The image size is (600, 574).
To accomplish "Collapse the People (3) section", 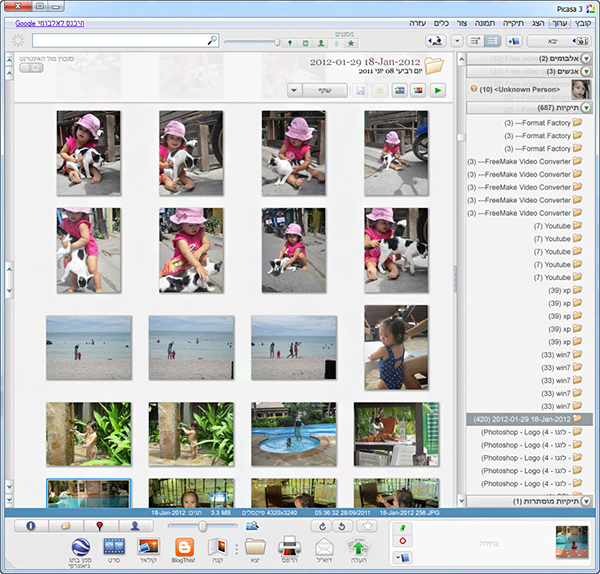I will (x=585, y=72).
